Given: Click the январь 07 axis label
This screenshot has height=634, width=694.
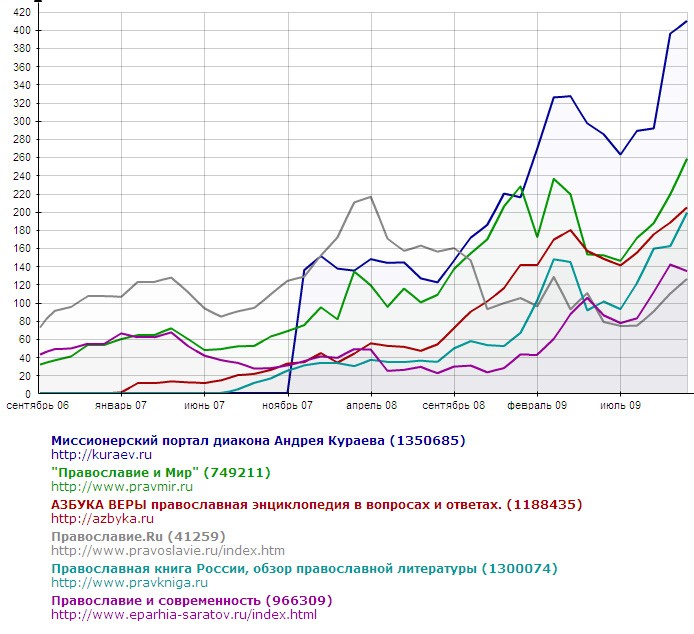Looking at the screenshot, I should [121, 406].
